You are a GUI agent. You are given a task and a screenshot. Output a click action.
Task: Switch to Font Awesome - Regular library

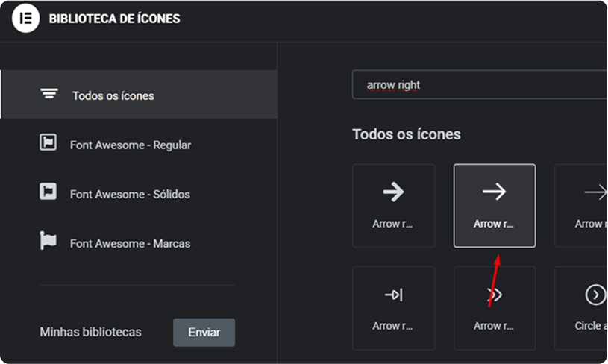(131, 145)
